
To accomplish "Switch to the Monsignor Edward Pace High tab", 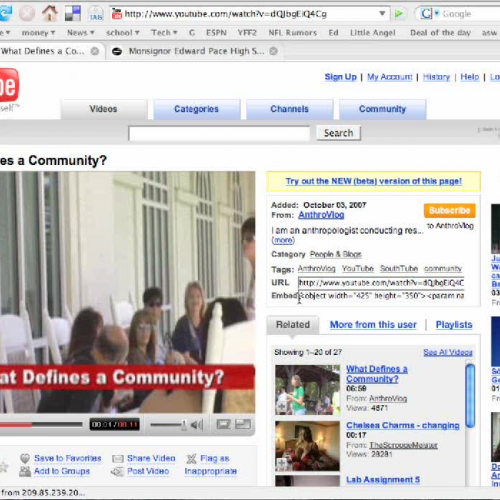I will [x=196, y=51].
